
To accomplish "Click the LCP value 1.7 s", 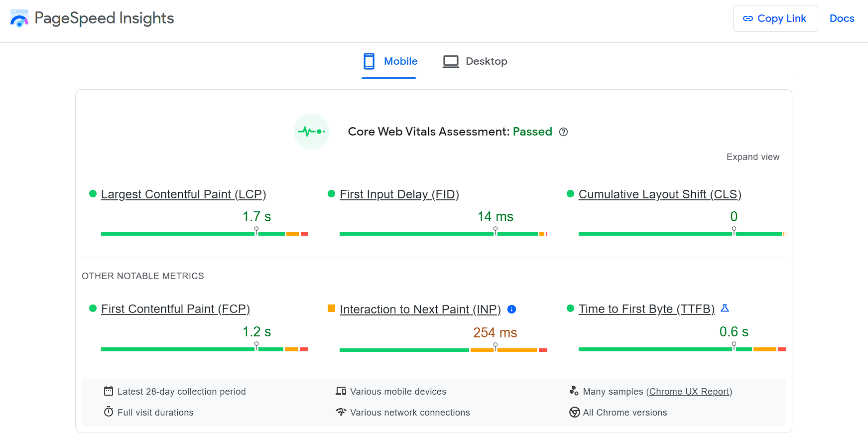I will point(256,217).
